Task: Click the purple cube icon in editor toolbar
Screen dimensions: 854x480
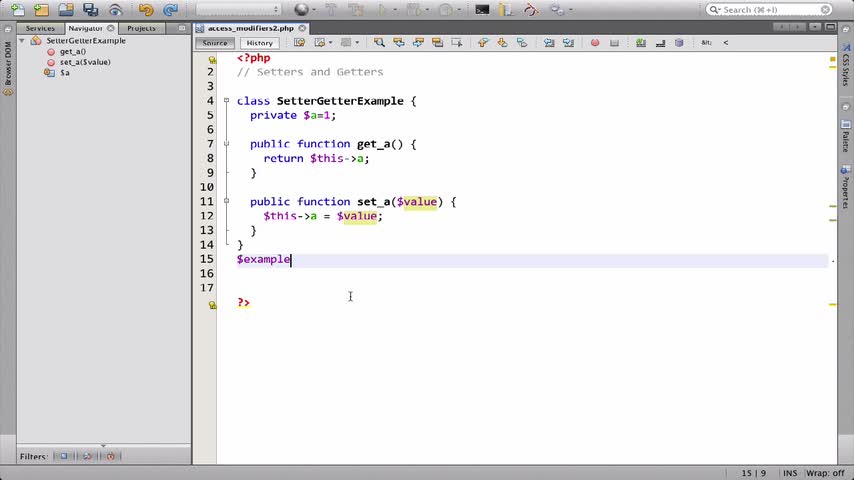Action: [679, 42]
